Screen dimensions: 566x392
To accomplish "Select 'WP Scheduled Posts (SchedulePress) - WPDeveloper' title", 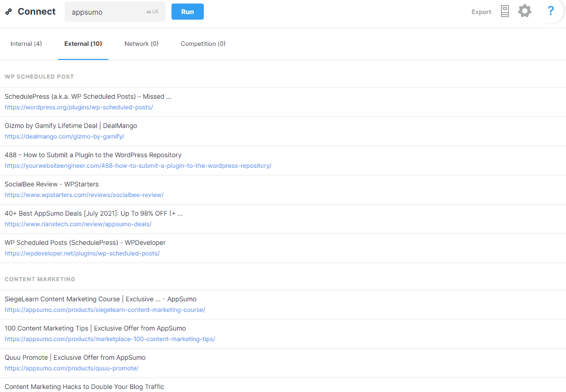I will (x=85, y=242).
